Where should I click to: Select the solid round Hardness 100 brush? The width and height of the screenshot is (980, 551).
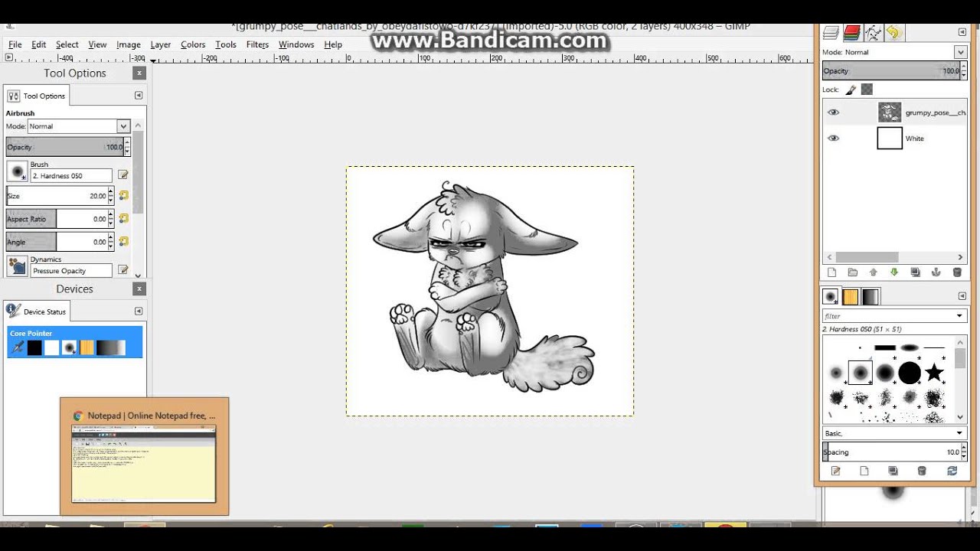(x=910, y=373)
